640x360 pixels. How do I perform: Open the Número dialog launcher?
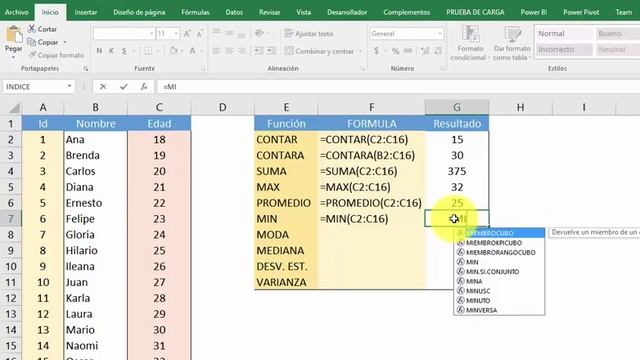coord(442,69)
